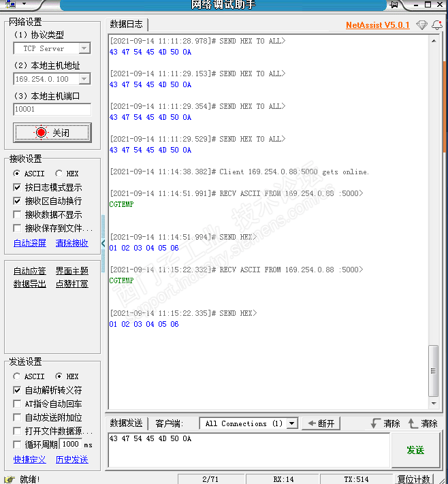The width and height of the screenshot is (448, 484).
Task: Click the notification bell icon
Action: click(x=437, y=25)
